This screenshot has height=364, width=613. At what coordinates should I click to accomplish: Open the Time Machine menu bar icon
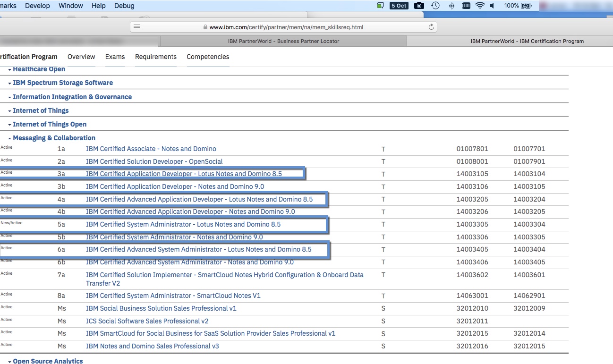tap(435, 6)
